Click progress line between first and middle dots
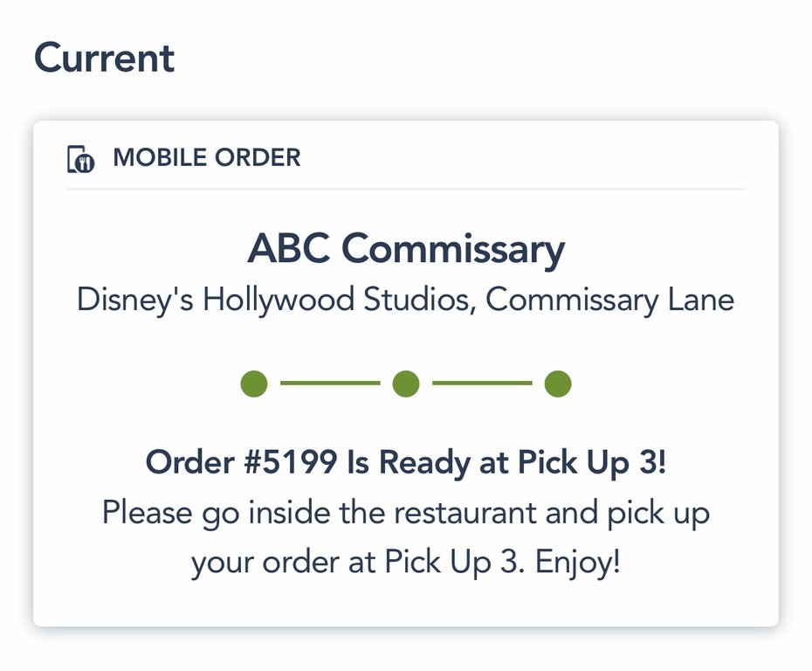 click(x=330, y=384)
